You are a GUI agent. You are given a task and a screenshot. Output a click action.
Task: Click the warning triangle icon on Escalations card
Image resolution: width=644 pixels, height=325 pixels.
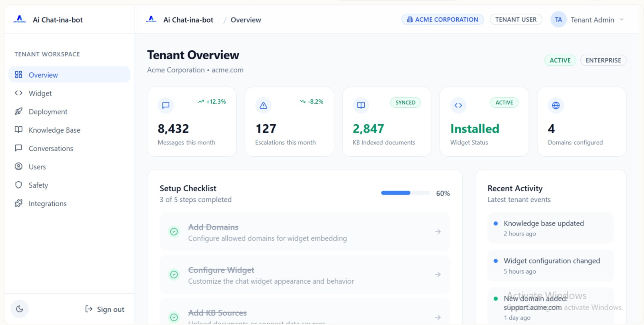pyautogui.click(x=263, y=105)
